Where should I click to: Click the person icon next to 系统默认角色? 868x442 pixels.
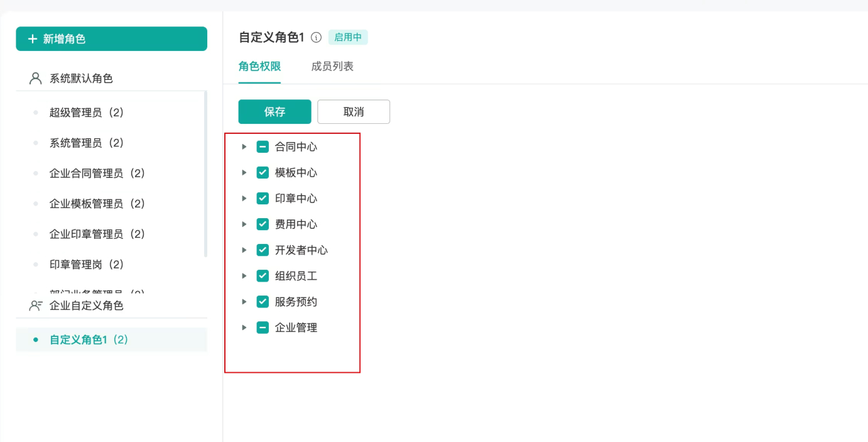click(x=35, y=79)
